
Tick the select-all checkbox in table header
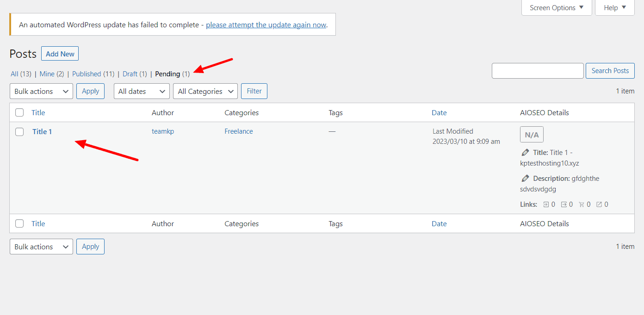pos(19,112)
